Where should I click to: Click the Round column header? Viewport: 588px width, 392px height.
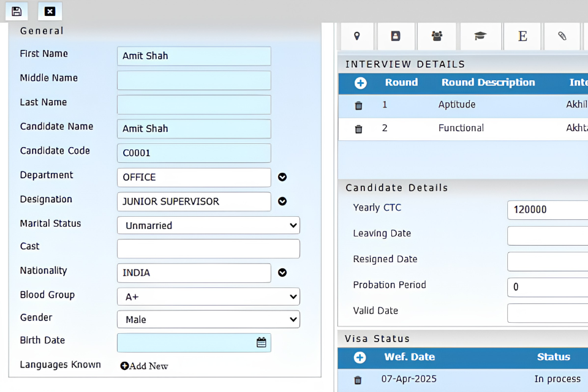pyautogui.click(x=401, y=83)
